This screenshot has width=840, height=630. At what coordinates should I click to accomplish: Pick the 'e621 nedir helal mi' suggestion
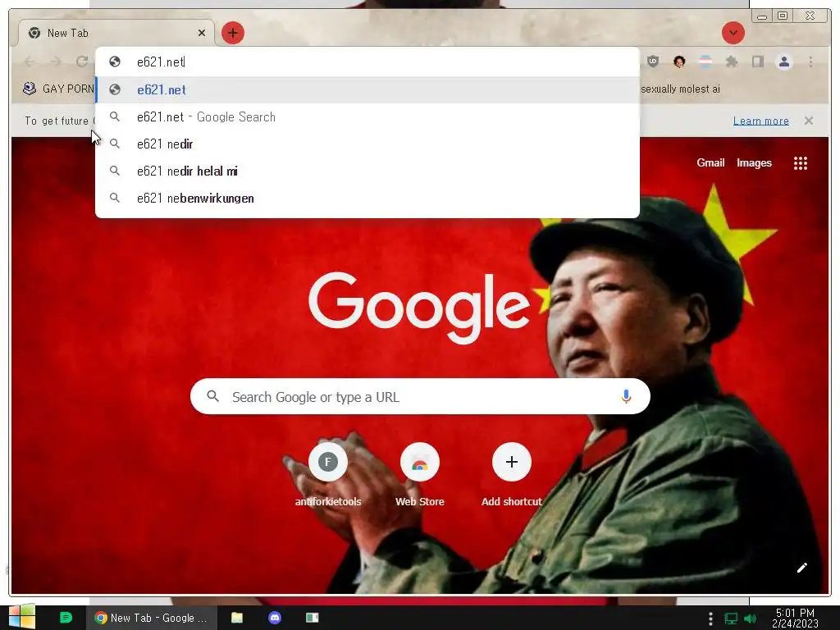[367, 171]
